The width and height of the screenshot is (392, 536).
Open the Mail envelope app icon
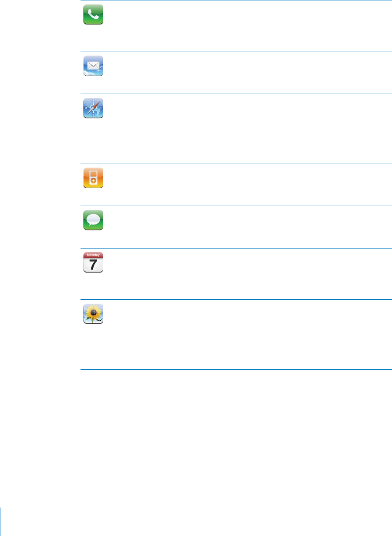click(93, 66)
